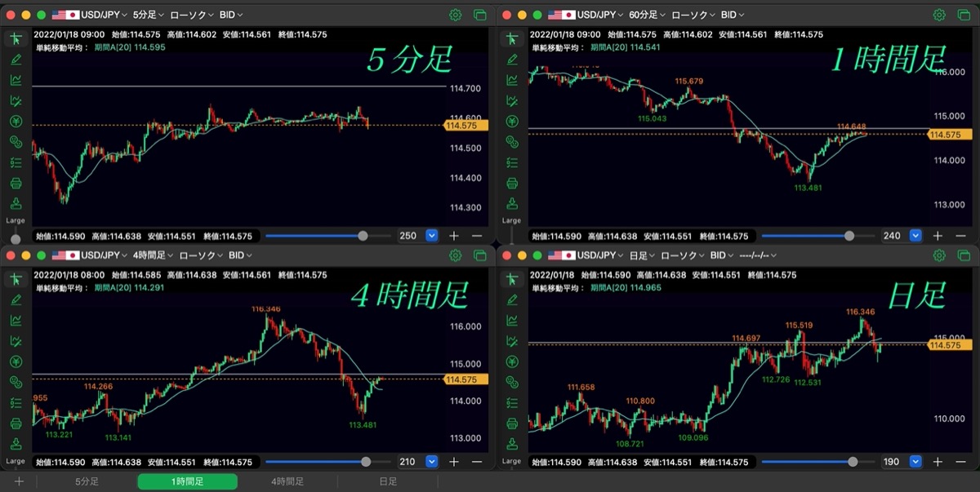Select cursor tool in 4時間足 window
This screenshot has height=492, width=980.
[x=16, y=279]
